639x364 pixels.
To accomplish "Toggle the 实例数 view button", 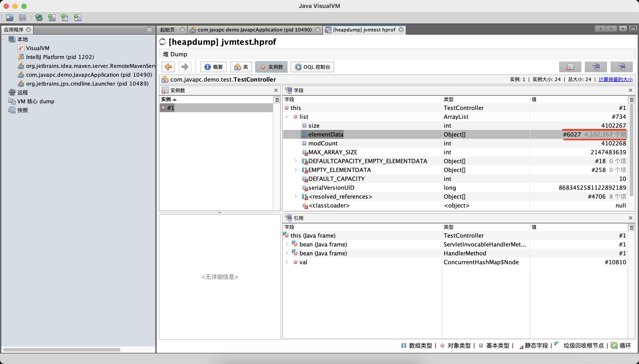I will pyautogui.click(x=271, y=67).
